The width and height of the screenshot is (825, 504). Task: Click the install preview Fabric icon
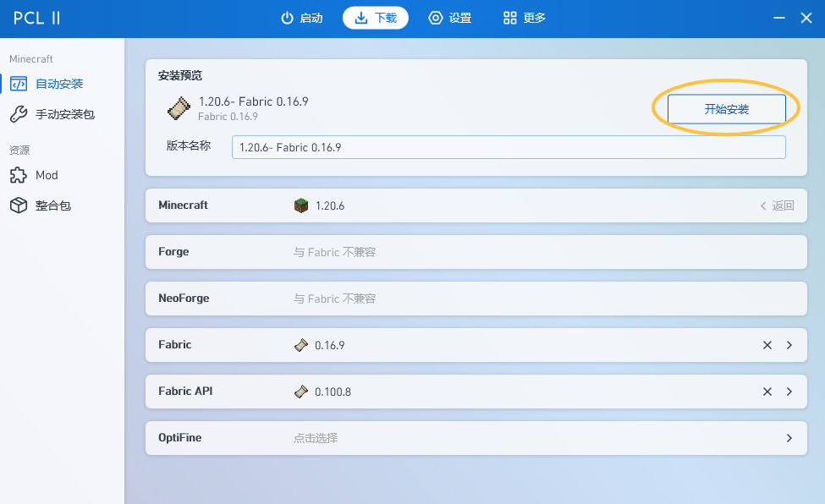(x=179, y=109)
